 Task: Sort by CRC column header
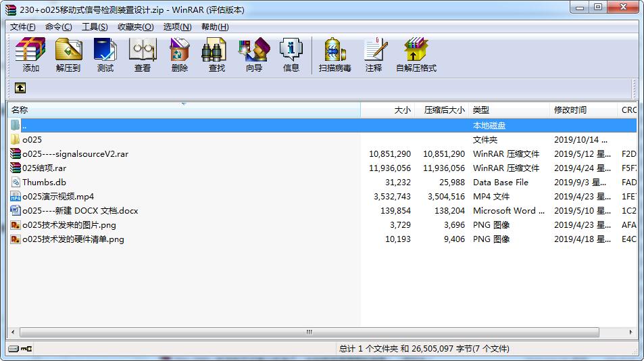point(627,110)
